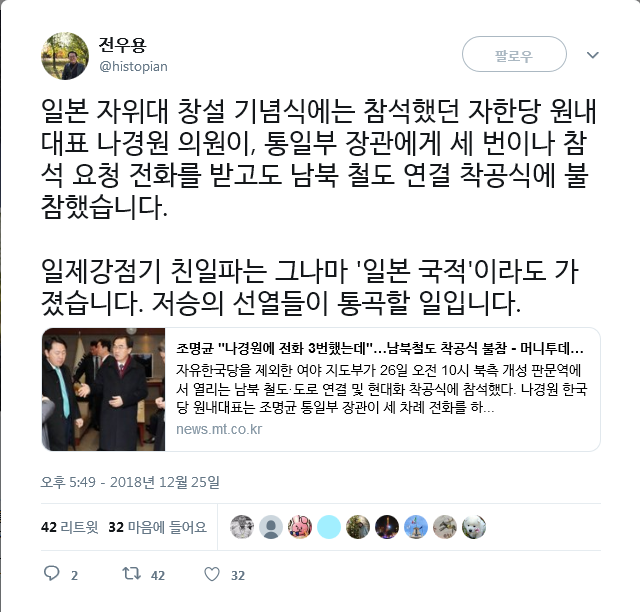This screenshot has height=612, width=640.
Task: Expand the tweet options chevron menu
Action: [x=593, y=55]
